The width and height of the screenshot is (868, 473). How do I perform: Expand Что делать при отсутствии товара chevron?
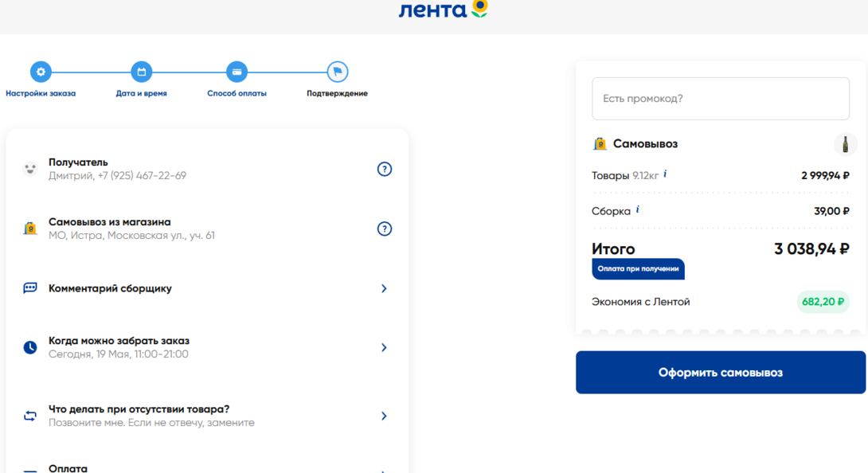(x=384, y=416)
